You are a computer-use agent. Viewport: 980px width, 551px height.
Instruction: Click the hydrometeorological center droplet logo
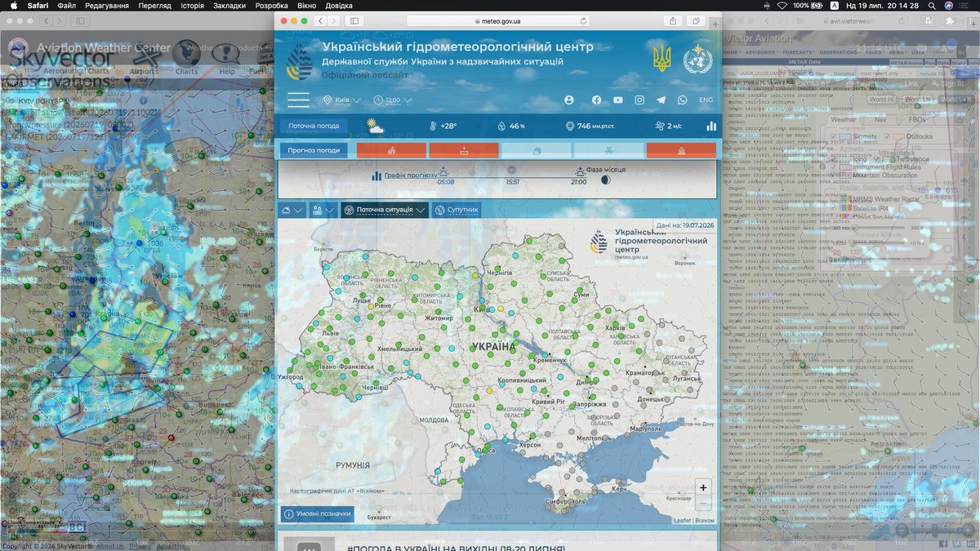coord(299,63)
